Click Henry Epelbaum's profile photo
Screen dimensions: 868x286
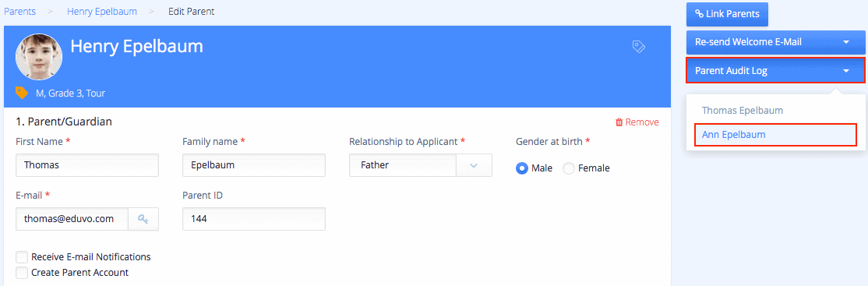pyautogui.click(x=39, y=56)
